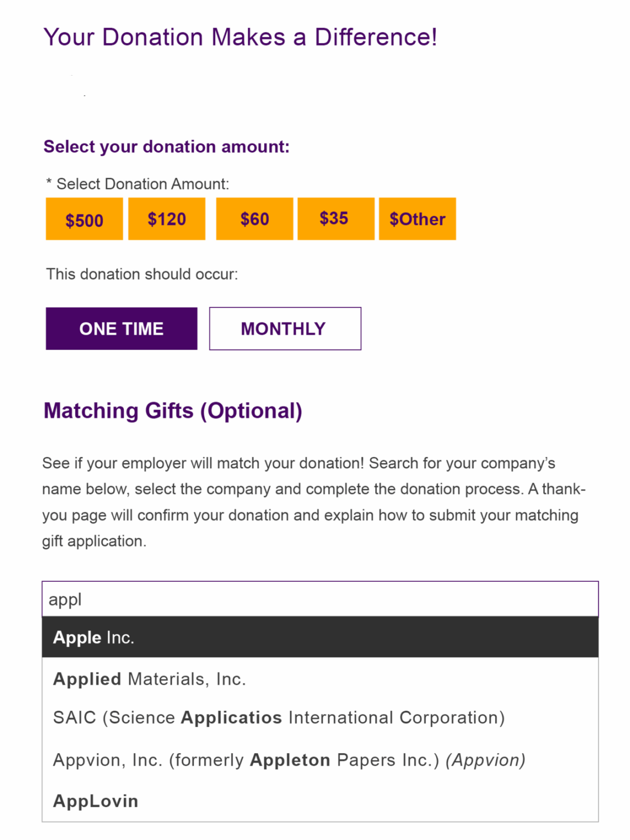Screen dimensions: 630x840
Task: Set donation frequency to ONE TIME
Action: click(121, 329)
